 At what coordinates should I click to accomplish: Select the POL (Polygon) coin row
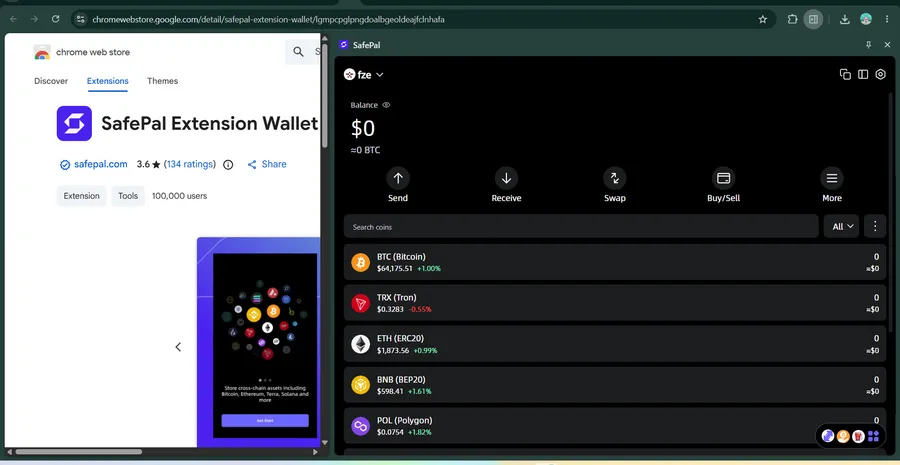pyautogui.click(x=615, y=426)
